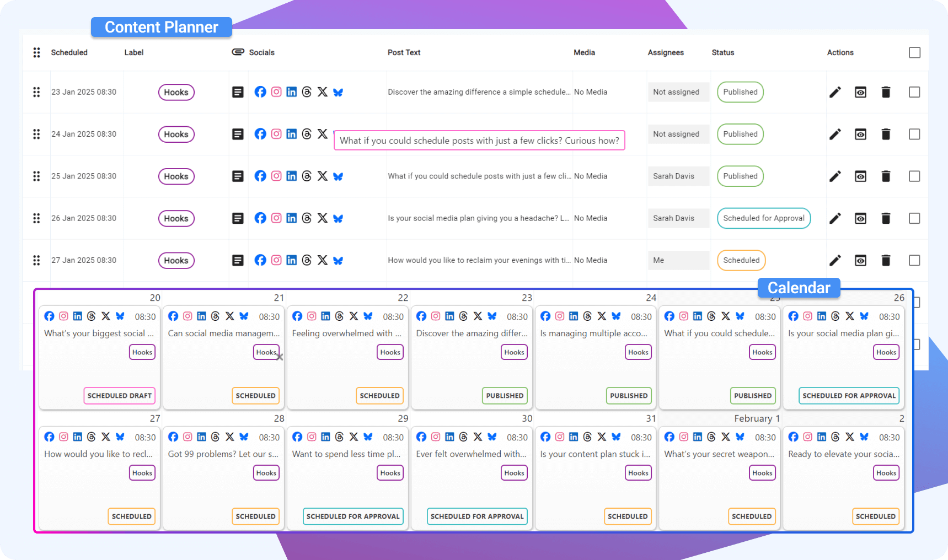Click the link icon beside Socials header
Image resolution: width=948 pixels, height=560 pixels.
(x=238, y=52)
